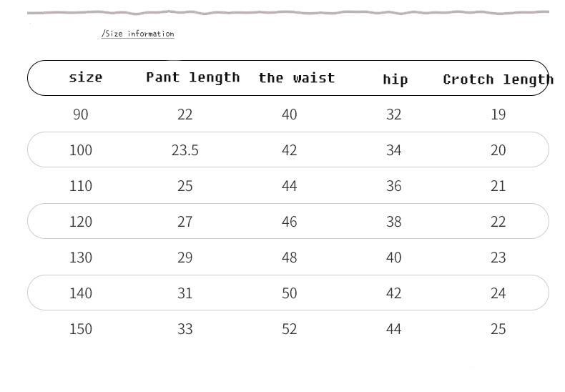This screenshot has height=392, width=565.
Task: Click size 110 in the size column
Action: [x=81, y=186]
